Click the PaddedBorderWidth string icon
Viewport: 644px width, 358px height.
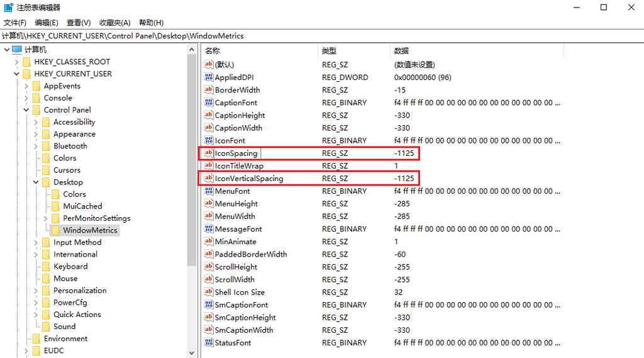(x=209, y=254)
